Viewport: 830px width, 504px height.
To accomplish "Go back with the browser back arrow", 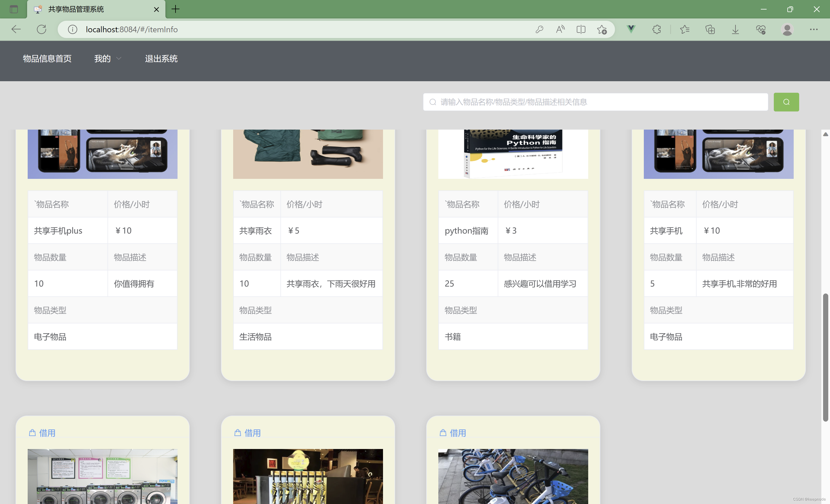I will [x=16, y=29].
